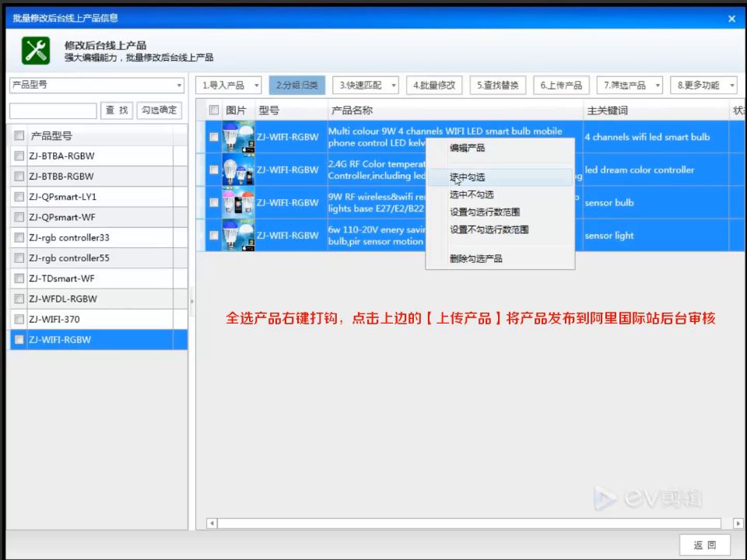Select ZJ-WIFI-370 row in model list
The height and width of the screenshot is (560, 747).
click(99, 320)
